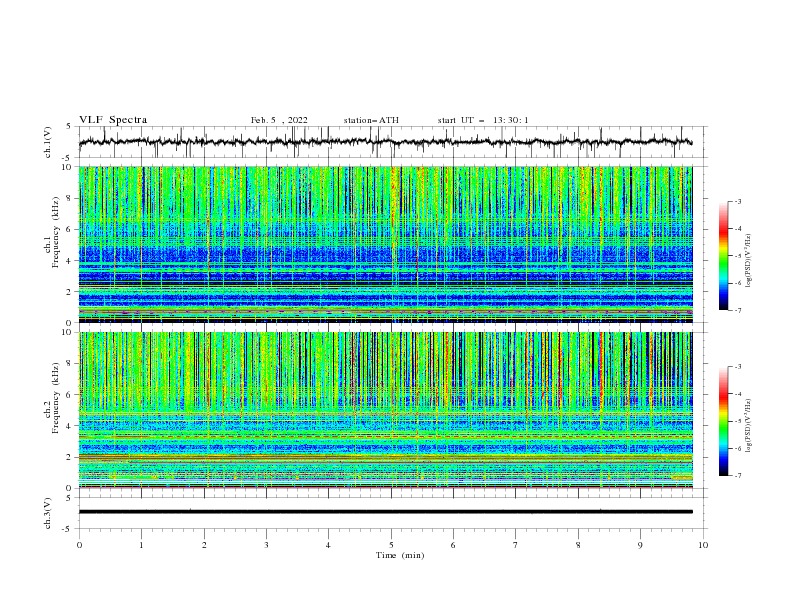Click time axis tick label "3"
792x612 pixels.
(266, 545)
